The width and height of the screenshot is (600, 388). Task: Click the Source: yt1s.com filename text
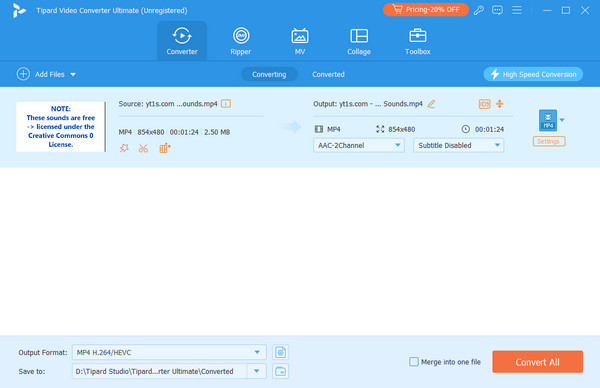pyautogui.click(x=168, y=104)
